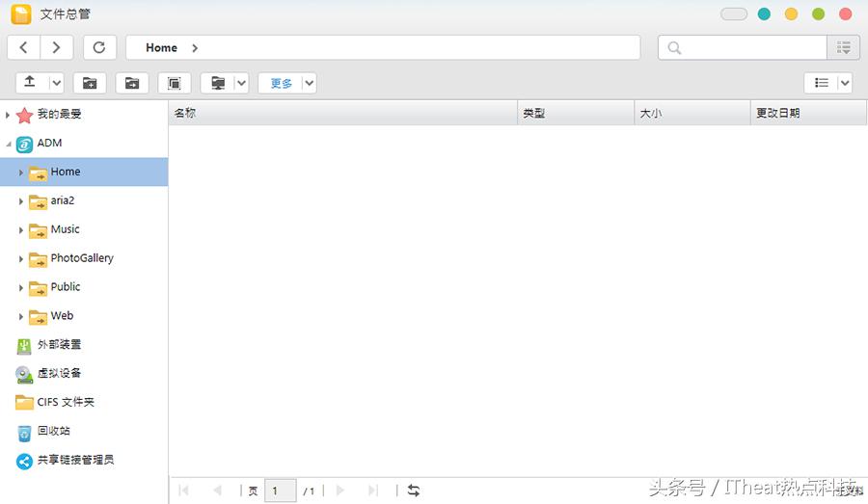Click the page number input box
This screenshot has height=504, width=868.
(x=280, y=491)
